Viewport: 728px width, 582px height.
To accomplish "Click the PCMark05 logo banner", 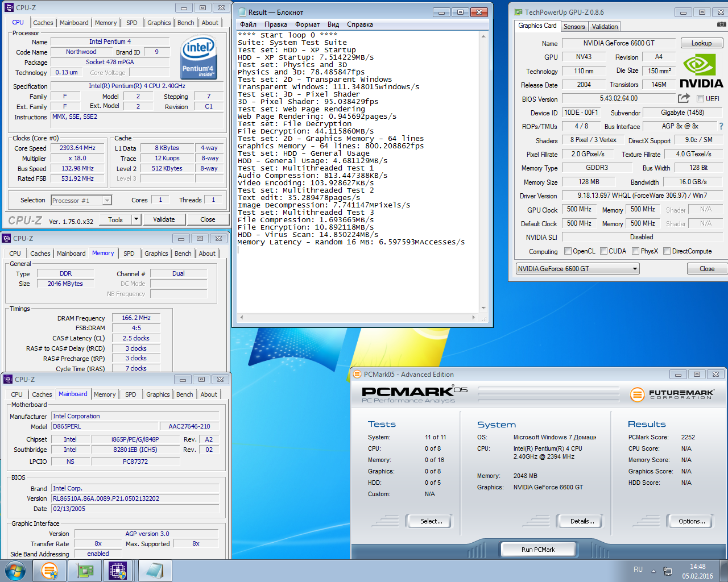I will [415, 394].
